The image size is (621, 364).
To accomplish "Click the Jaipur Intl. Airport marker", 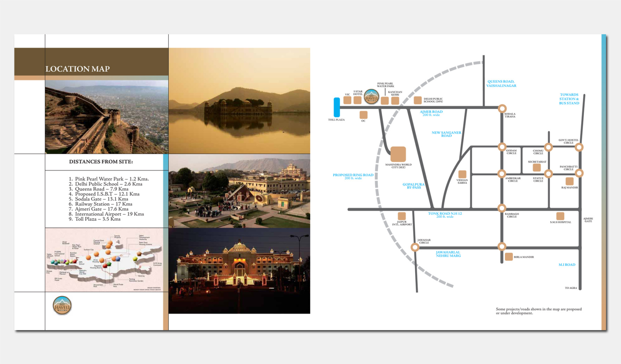I will click(x=402, y=216).
